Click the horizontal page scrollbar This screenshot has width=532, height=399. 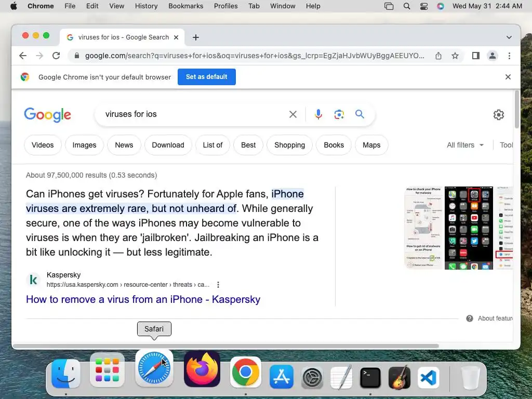pos(225,346)
